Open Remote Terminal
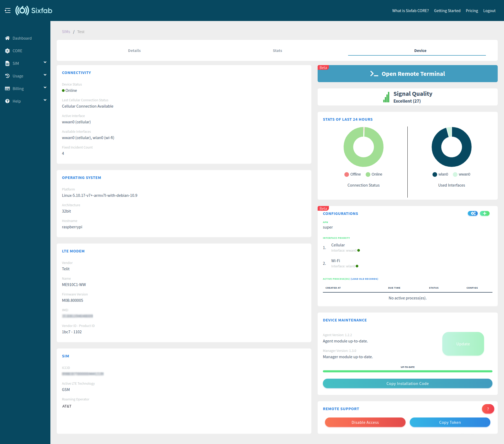This screenshot has width=504, height=444. (407, 74)
